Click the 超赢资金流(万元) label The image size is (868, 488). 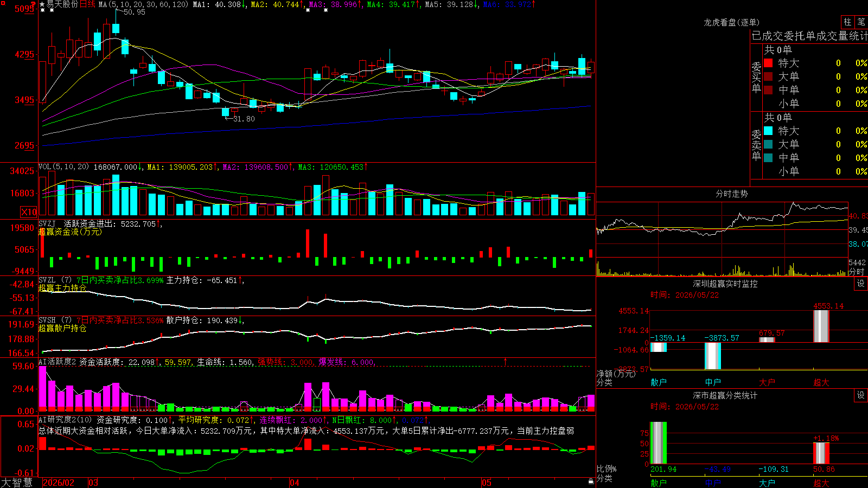point(70,232)
